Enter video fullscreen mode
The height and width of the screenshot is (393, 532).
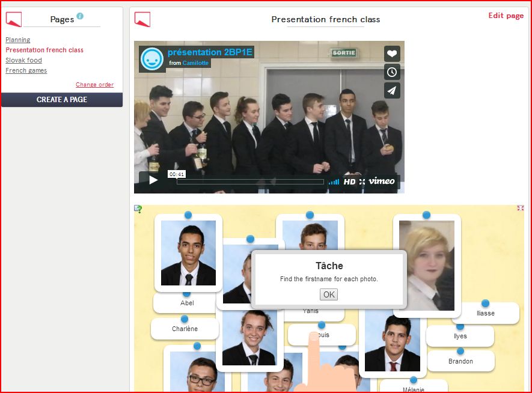point(362,181)
